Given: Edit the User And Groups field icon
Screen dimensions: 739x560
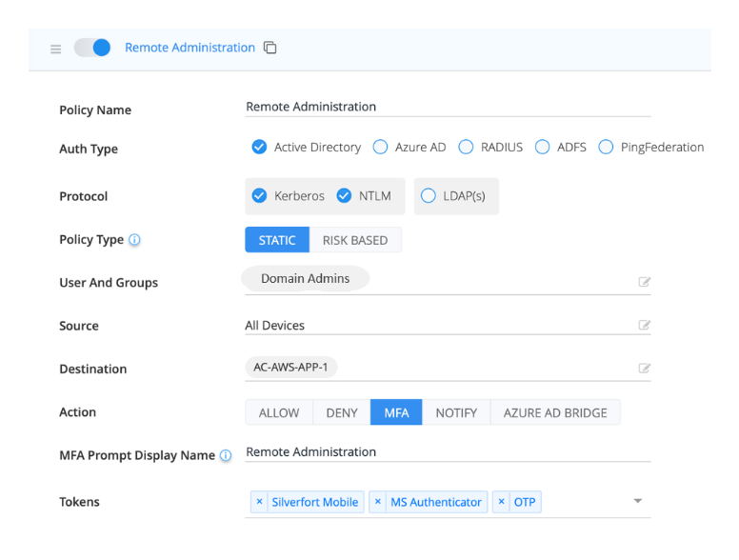Looking at the screenshot, I should [645, 282].
